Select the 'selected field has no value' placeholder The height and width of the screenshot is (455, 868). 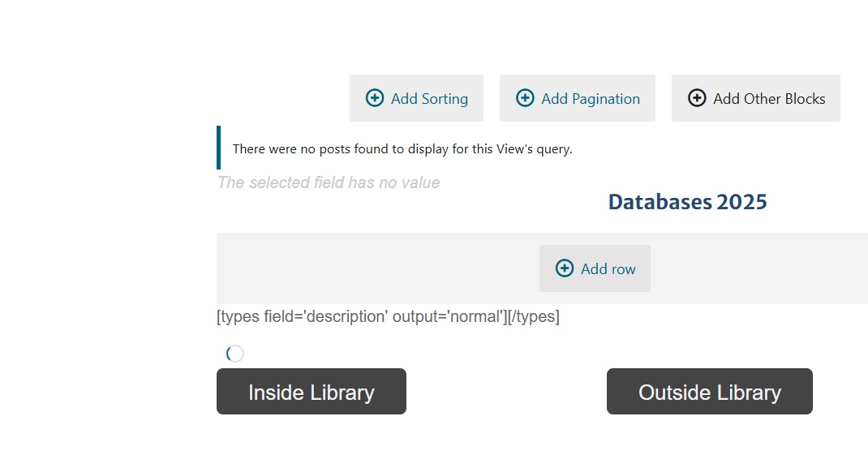(329, 182)
